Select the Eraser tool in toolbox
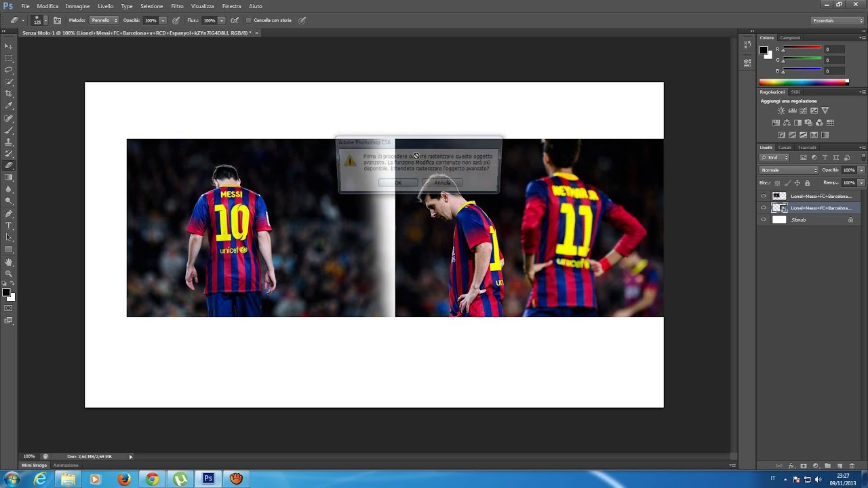868x488 pixels. 9,165
